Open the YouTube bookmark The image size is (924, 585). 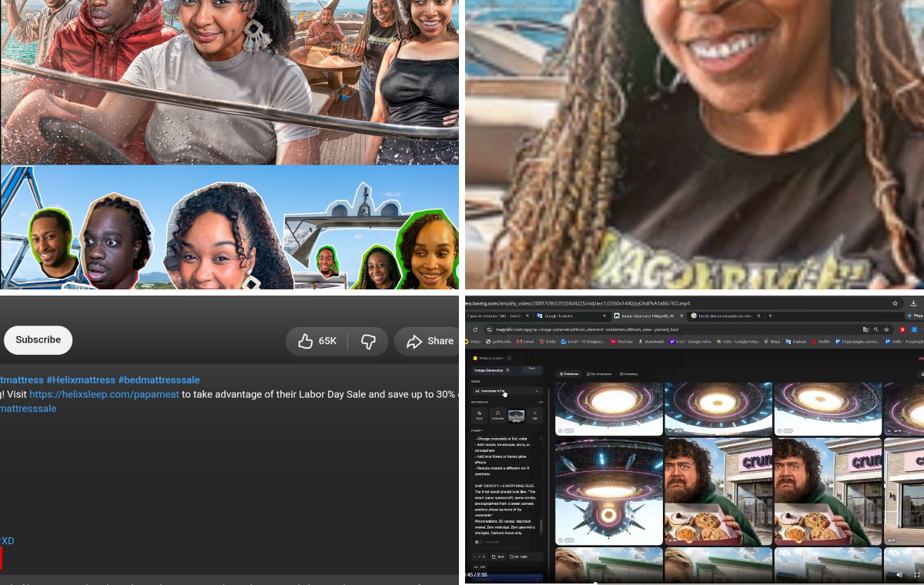tap(621, 341)
